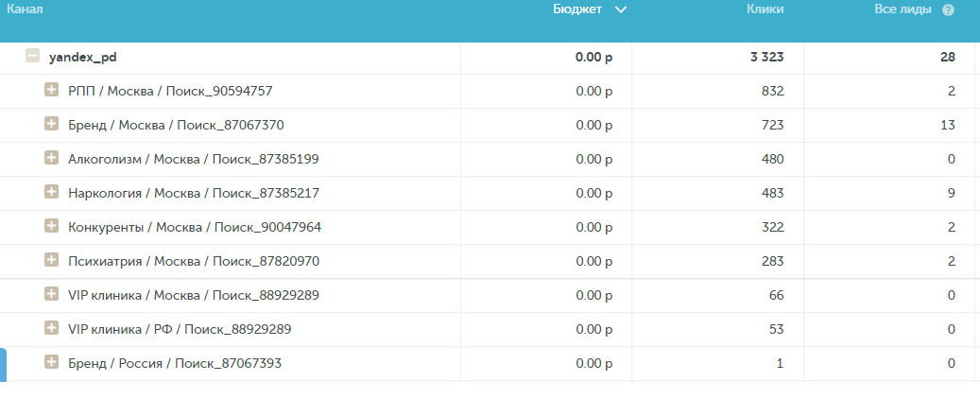The image size is (980, 416).
Task: Click the 832 clicks cell
Action: tap(772, 92)
